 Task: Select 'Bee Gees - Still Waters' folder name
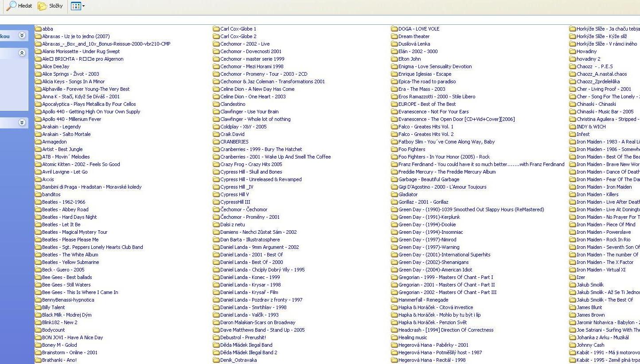[66, 285]
